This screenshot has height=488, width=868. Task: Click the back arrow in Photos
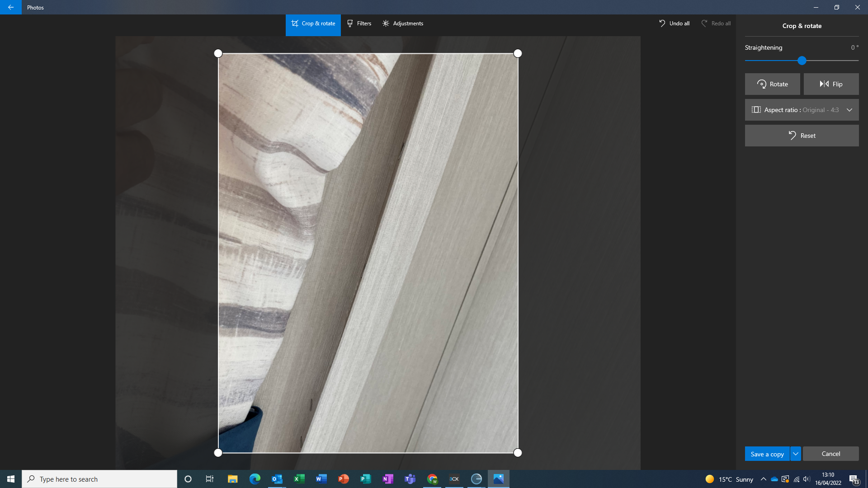[x=10, y=7]
